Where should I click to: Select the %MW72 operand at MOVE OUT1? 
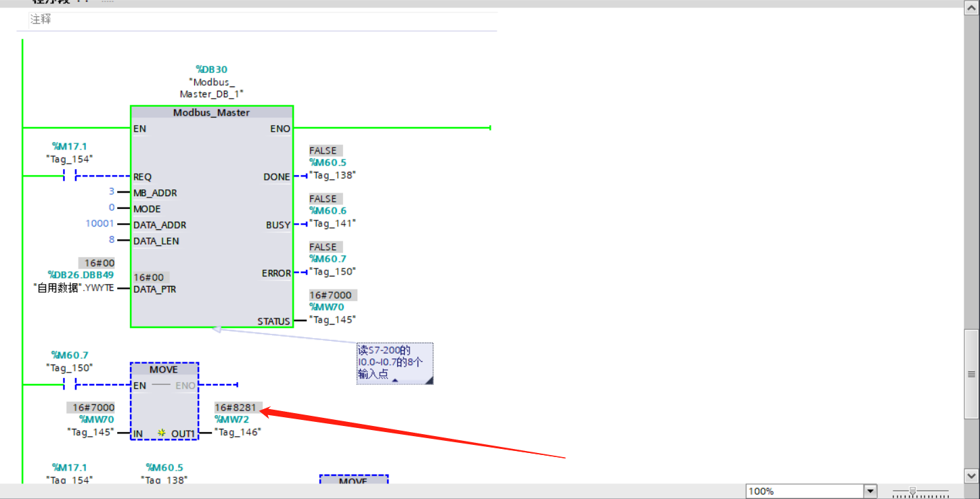click(231, 419)
